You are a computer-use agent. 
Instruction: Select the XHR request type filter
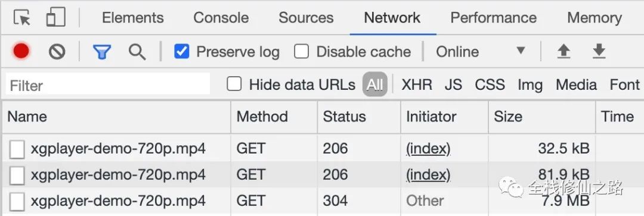tap(416, 85)
